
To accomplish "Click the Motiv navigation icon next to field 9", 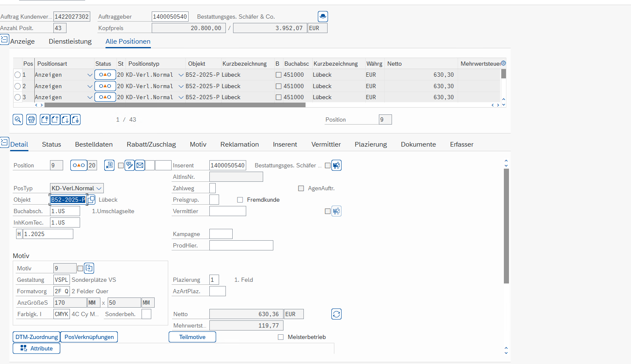I will click(x=89, y=268).
